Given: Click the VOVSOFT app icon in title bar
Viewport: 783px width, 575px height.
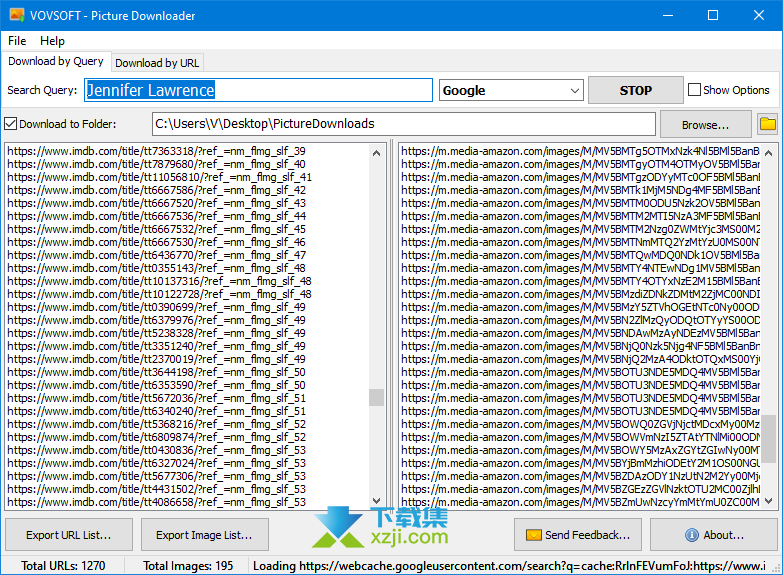Looking at the screenshot, I should tap(16, 15).
